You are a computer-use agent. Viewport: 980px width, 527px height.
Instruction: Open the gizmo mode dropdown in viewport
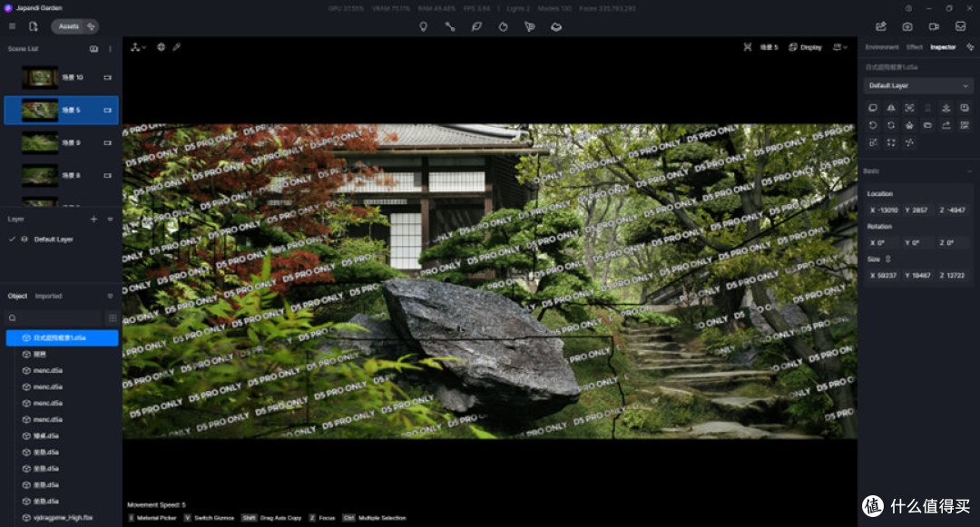tap(138, 47)
